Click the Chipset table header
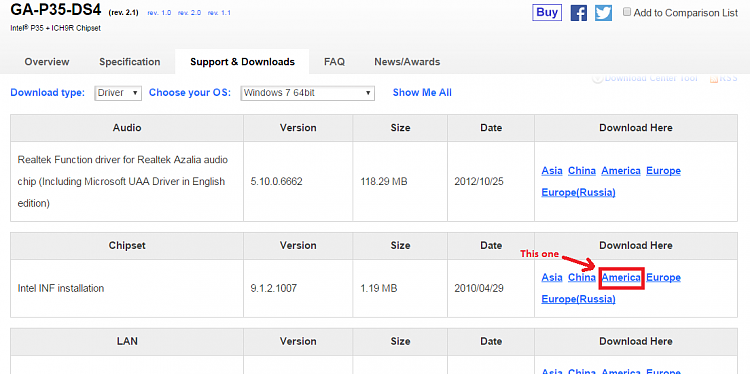 click(x=127, y=245)
